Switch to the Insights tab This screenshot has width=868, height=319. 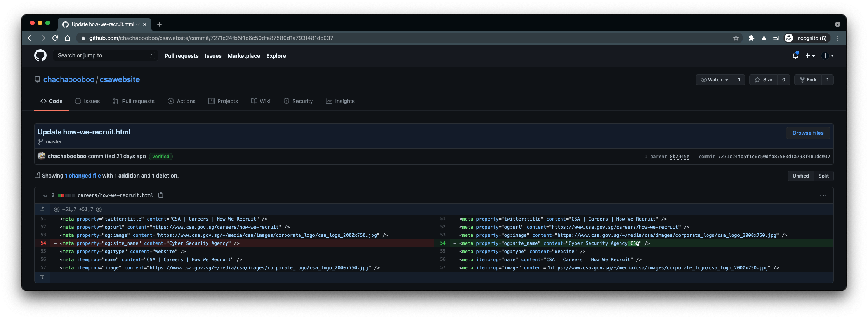[340, 101]
